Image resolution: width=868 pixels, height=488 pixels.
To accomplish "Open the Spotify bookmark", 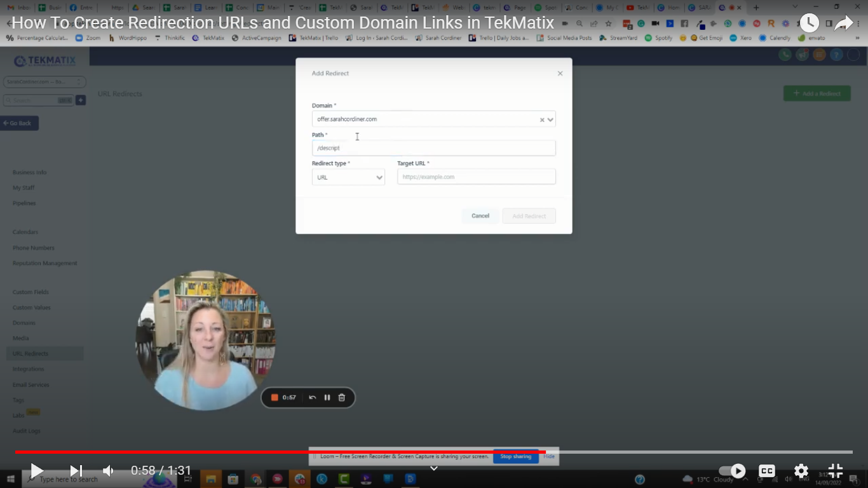I will (x=658, y=38).
